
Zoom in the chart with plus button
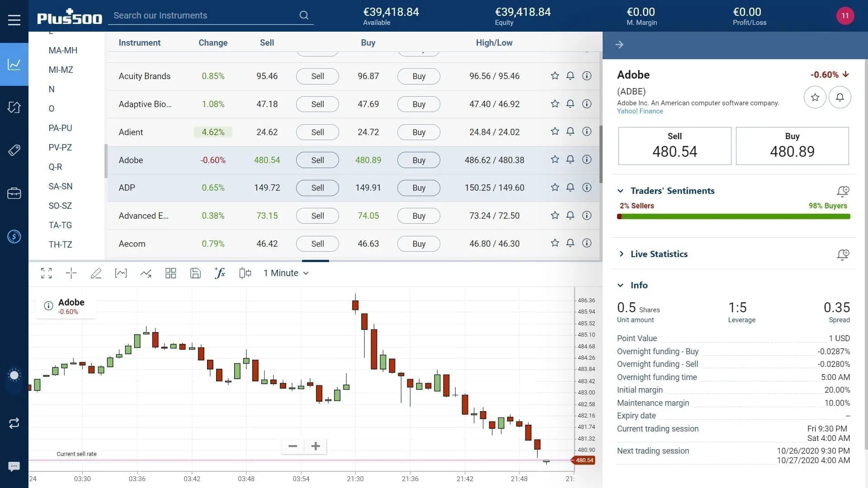coord(316,446)
